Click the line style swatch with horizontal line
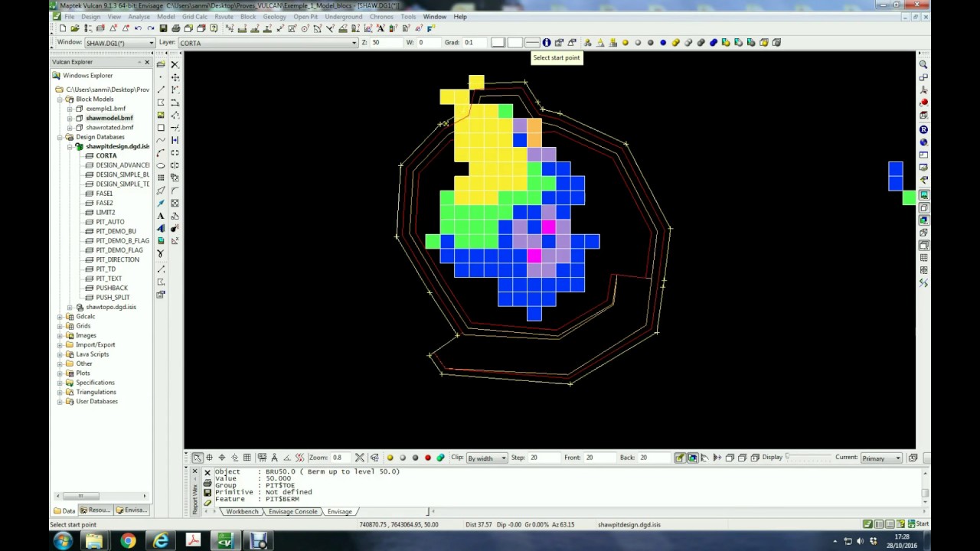This screenshot has height=551, width=980. coord(532,43)
